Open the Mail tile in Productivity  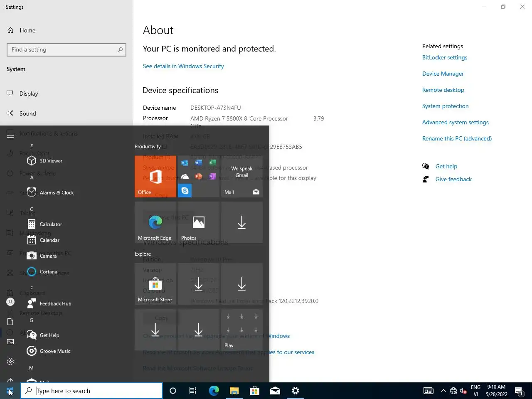click(242, 176)
